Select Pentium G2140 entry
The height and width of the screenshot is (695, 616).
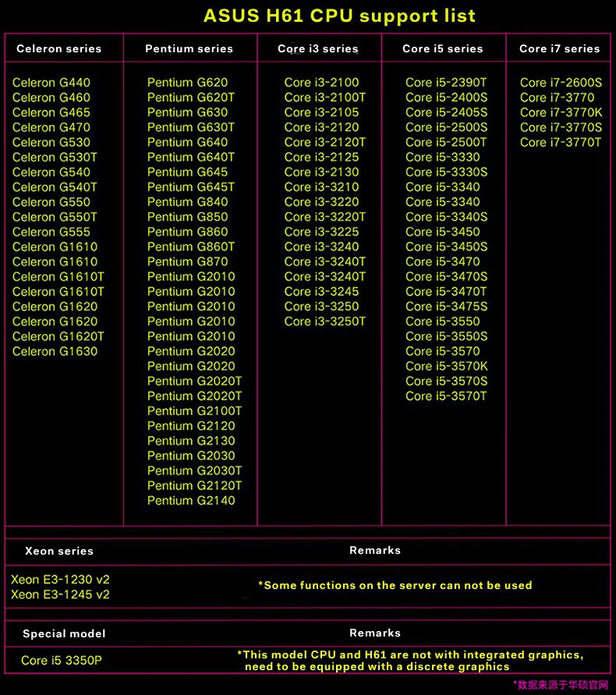[x=192, y=501]
